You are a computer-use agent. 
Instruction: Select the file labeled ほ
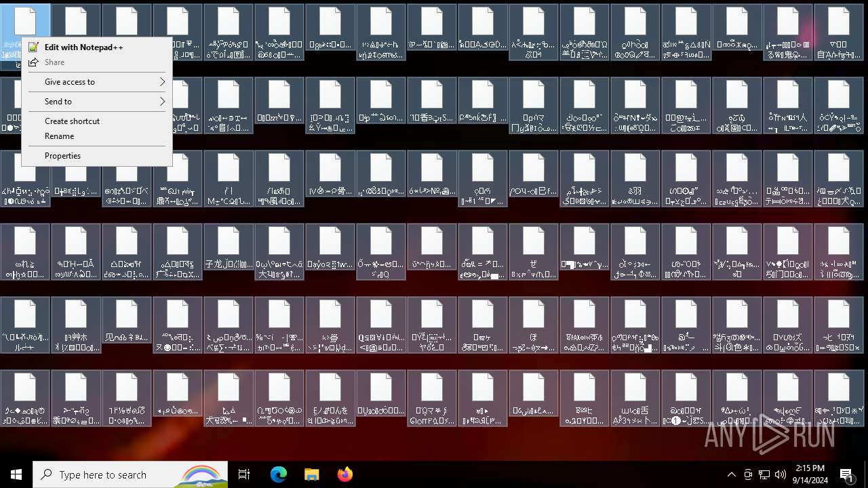(534, 325)
